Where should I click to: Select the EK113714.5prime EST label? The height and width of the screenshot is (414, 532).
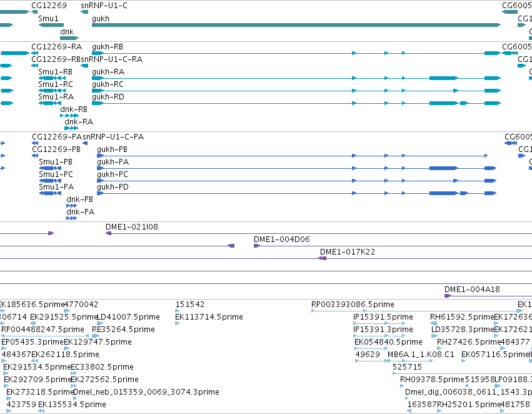tap(209, 317)
